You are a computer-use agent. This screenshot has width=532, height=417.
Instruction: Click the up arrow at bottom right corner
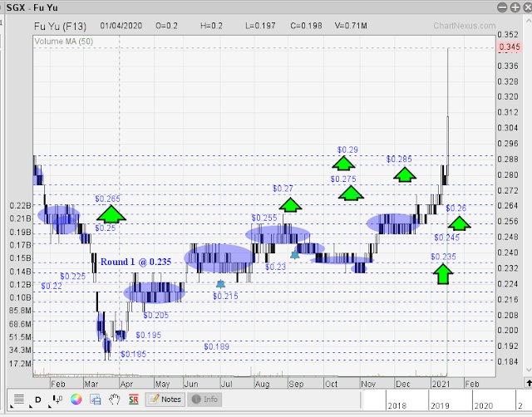coord(529,383)
